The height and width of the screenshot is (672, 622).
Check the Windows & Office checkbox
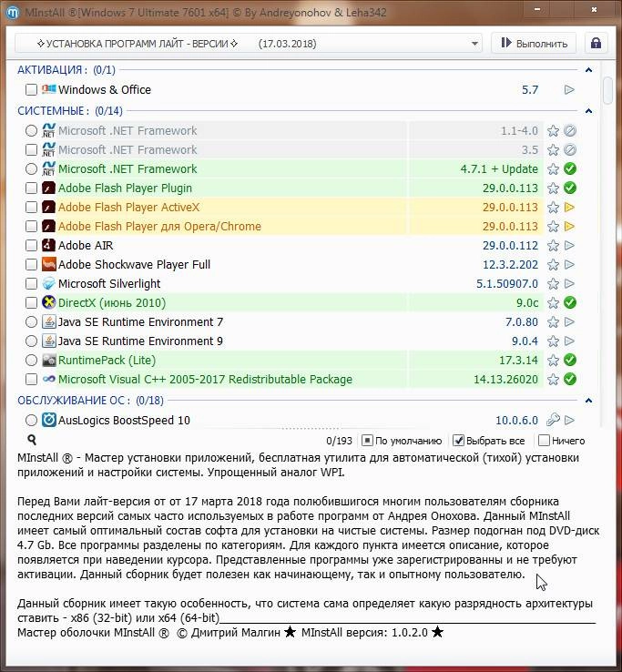(31, 89)
